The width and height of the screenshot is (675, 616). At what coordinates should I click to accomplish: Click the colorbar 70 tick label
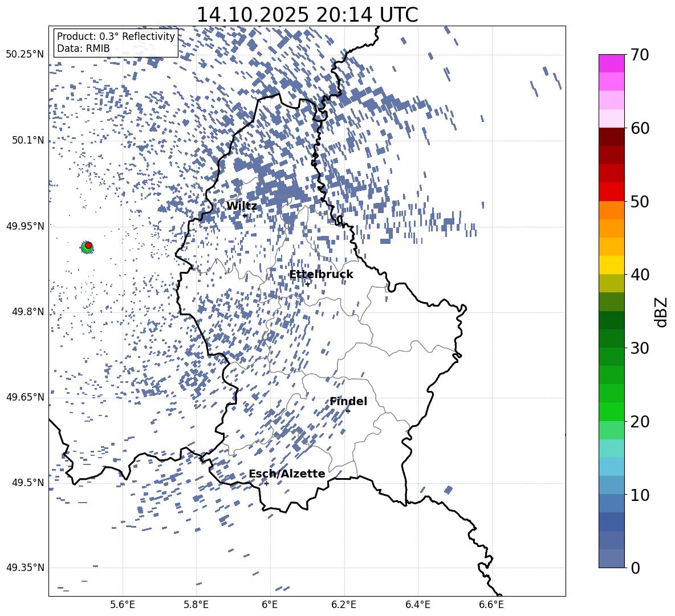640,55
